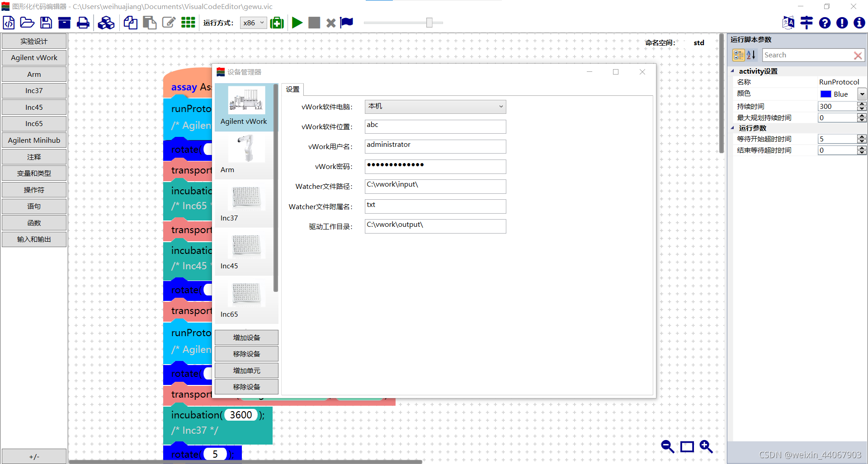The width and height of the screenshot is (868, 464).
Task: Click the Search properties field
Action: point(807,55)
